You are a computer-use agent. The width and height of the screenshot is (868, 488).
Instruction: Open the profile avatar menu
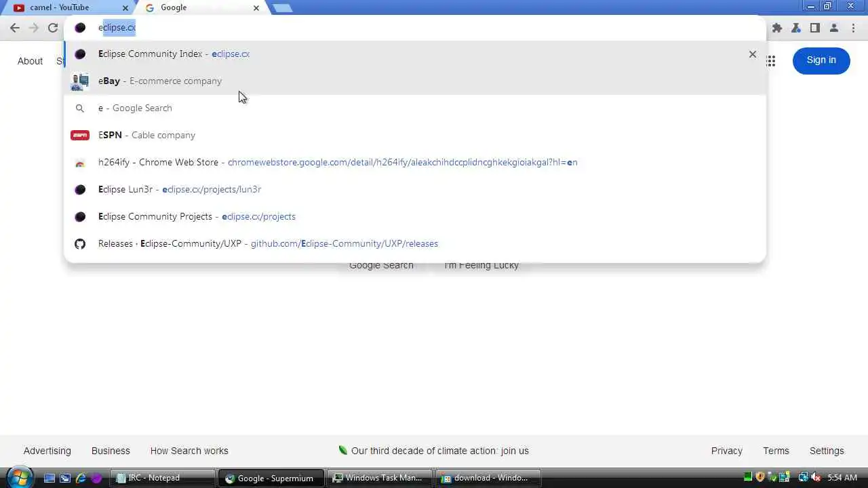coord(834,28)
